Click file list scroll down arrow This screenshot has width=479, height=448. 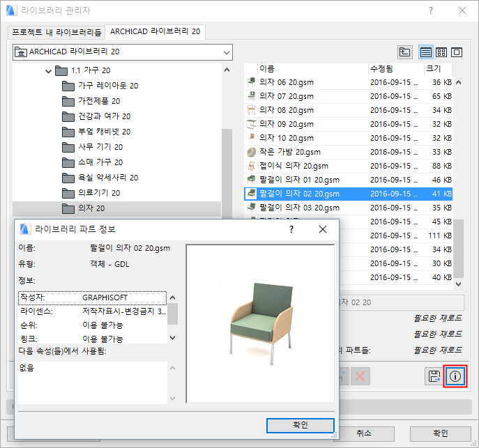click(459, 284)
